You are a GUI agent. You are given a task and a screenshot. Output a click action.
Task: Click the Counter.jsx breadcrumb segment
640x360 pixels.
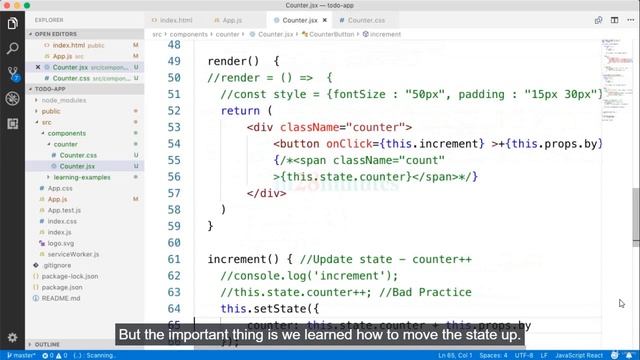(276, 34)
